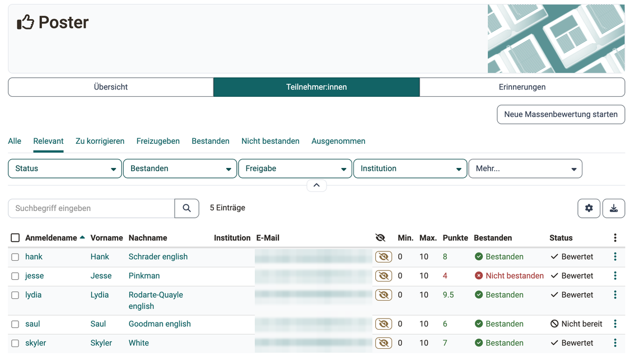644x361 pixels.
Task: Check the hank row checkbox
Action: [15, 257]
